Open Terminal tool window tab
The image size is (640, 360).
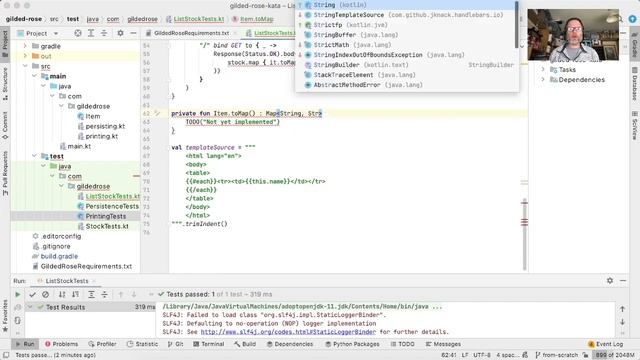(209, 344)
